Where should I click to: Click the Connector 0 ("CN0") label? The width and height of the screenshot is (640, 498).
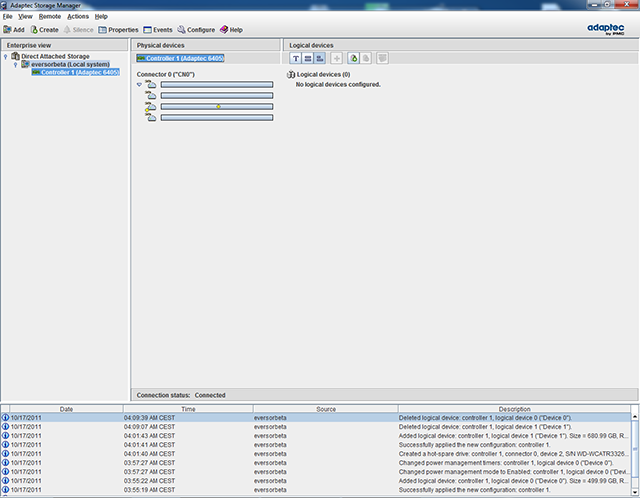[x=166, y=74]
